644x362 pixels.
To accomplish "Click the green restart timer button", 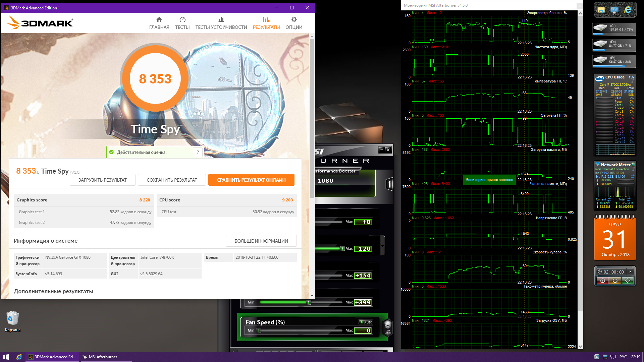I will pos(627,281).
